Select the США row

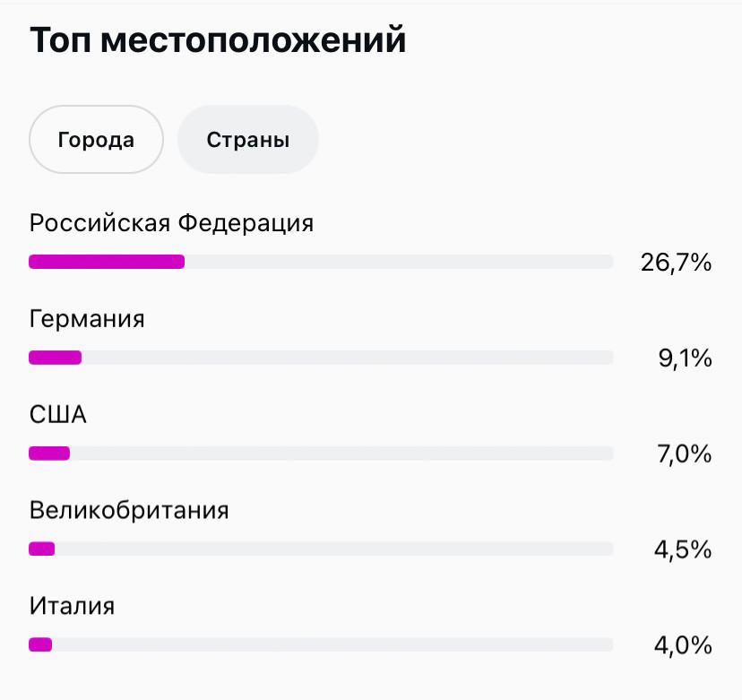point(58,414)
